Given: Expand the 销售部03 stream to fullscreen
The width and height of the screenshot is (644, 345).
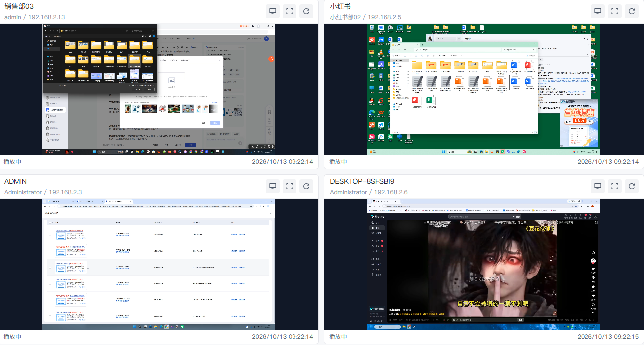Looking at the screenshot, I should (290, 11).
